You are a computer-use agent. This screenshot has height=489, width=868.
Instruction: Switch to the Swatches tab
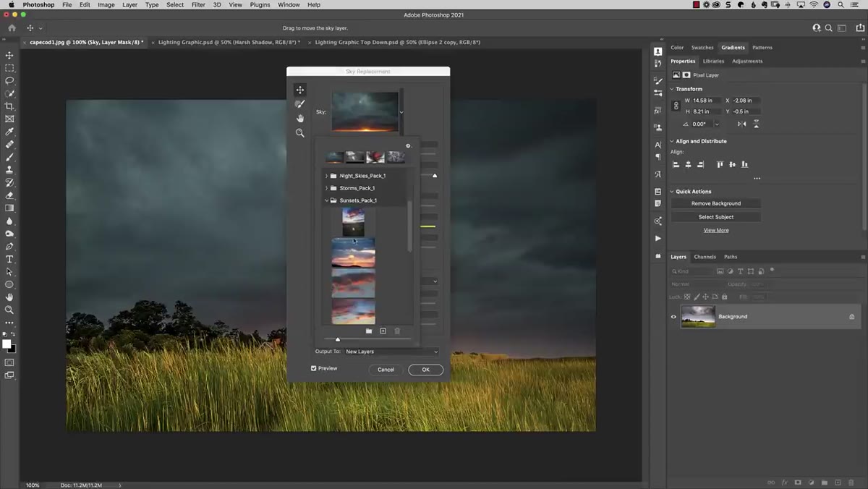tap(702, 48)
